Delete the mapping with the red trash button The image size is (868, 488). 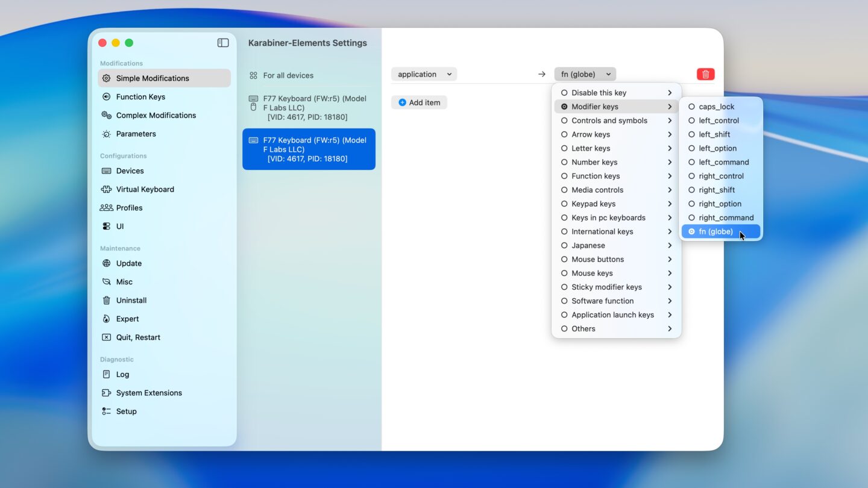click(705, 74)
